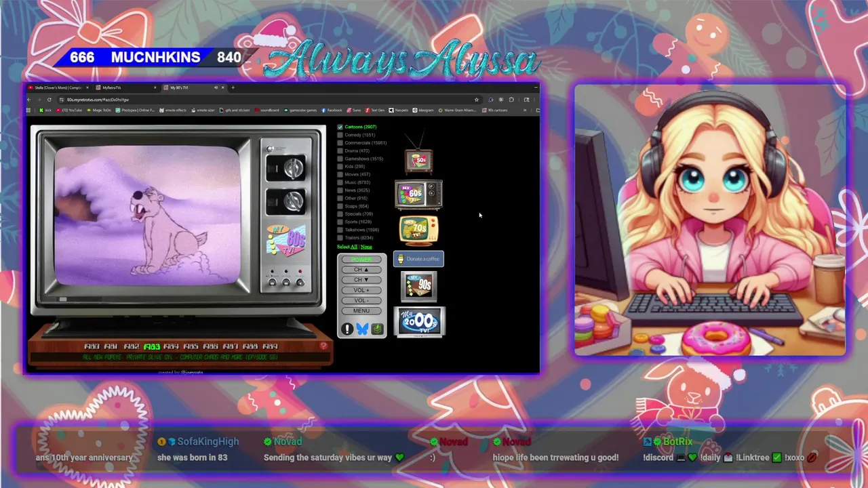Click the green box icon on remote

point(377,329)
